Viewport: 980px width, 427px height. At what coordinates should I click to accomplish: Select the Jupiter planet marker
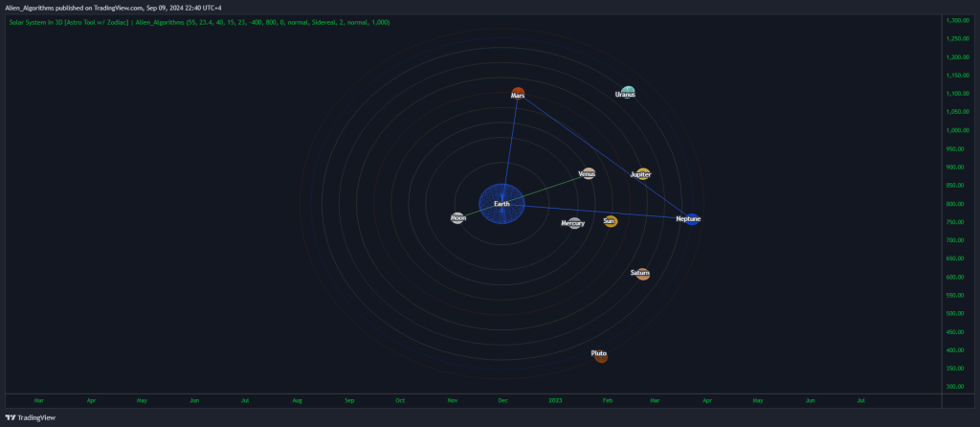pos(642,174)
